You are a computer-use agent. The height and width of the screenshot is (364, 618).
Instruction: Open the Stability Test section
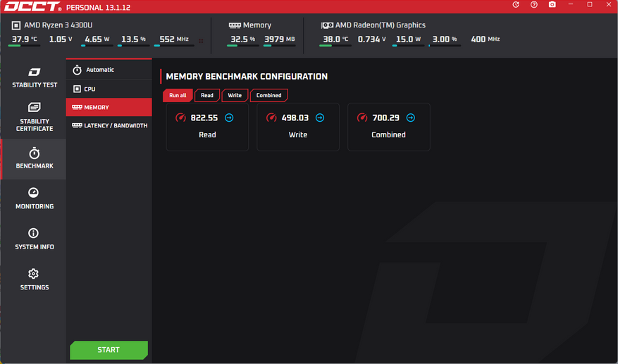pyautogui.click(x=35, y=77)
